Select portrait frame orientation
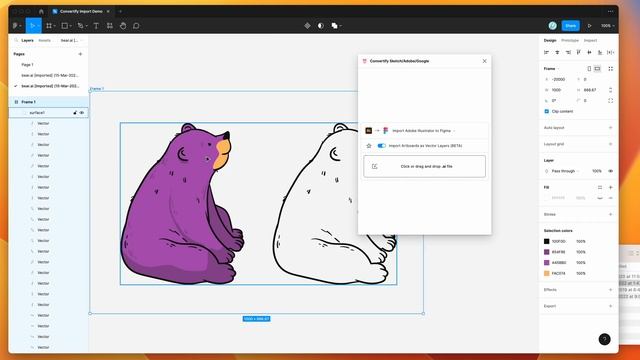The width and height of the screenshot is (640, 360). (589, 69)
